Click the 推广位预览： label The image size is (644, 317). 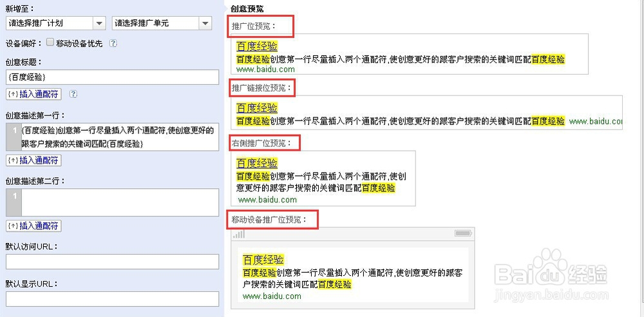pos(254,26)
